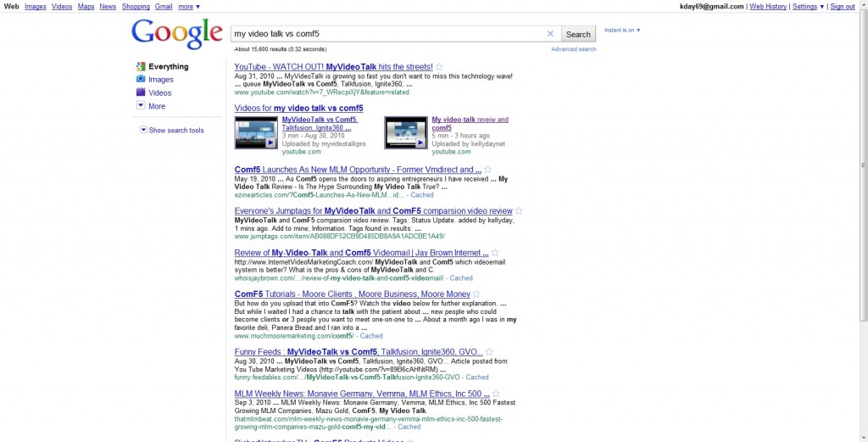Expand Show search tools
This screenshot has width=868, height=442.
(x=171, y=130)
